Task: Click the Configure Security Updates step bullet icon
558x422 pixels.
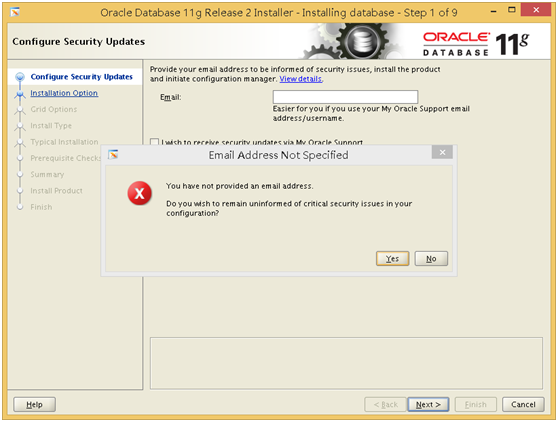Action: point(20,77)
